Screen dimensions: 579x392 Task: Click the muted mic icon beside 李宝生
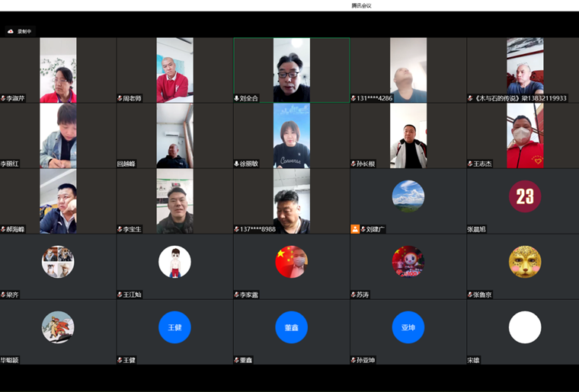[120, 229]
